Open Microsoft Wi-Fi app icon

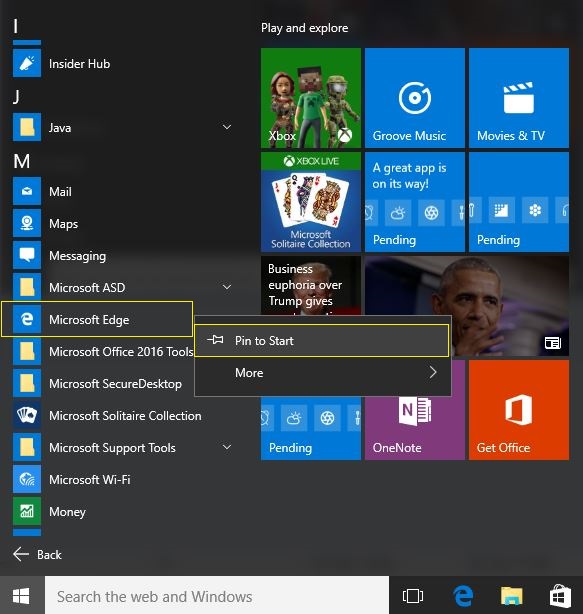(x=27, y=479)
